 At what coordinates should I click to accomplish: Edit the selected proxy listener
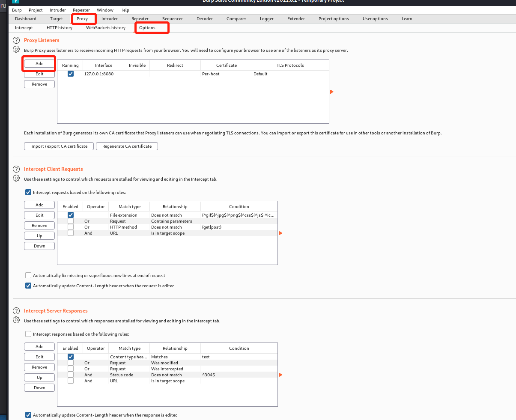click(39, 74)
